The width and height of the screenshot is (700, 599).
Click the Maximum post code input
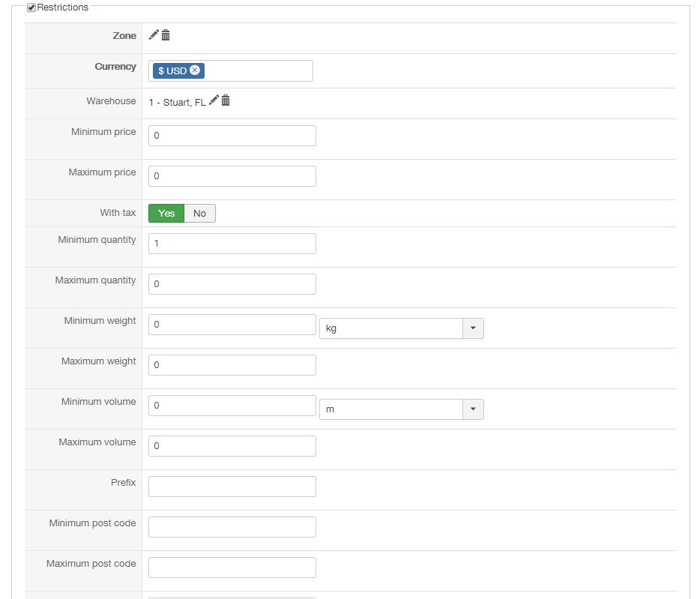click(x=232, y=568)
